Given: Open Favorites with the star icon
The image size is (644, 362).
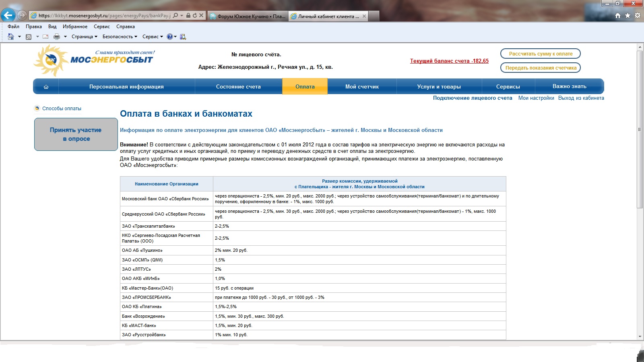Looking at the screenshot, I should click(x=627, y=16).
